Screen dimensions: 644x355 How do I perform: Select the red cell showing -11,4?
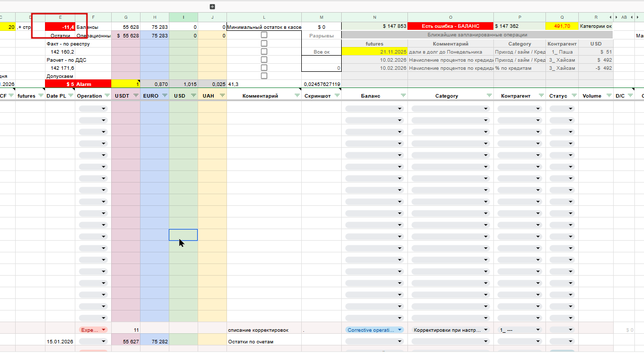click(x=61, y=27)
